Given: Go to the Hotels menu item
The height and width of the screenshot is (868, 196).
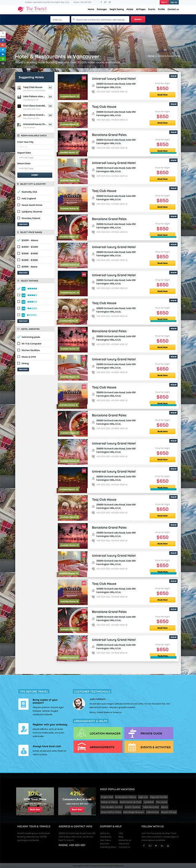Looking at the screenshot, I should (x=130, y=9).
